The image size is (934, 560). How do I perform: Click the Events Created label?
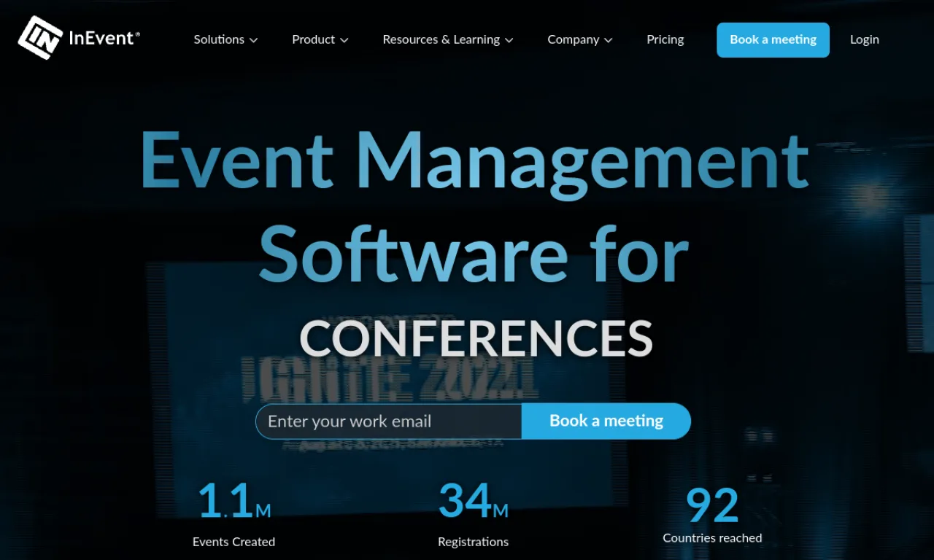(233, 542)
